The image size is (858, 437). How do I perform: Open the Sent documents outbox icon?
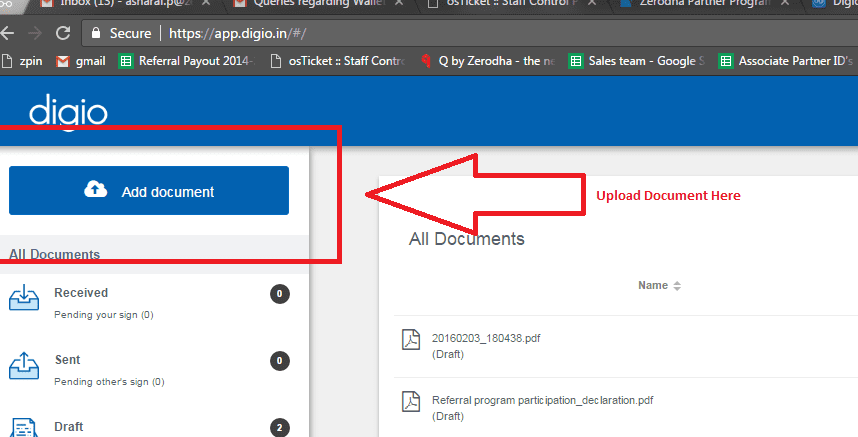click(x=24, y=365)
